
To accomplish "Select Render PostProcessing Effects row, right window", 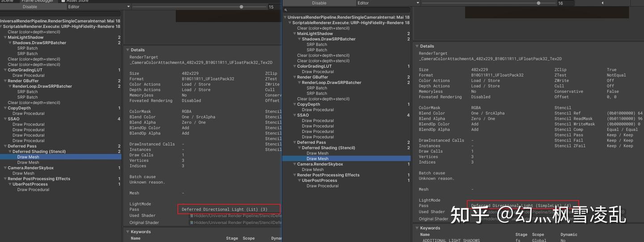I will 347,175.
